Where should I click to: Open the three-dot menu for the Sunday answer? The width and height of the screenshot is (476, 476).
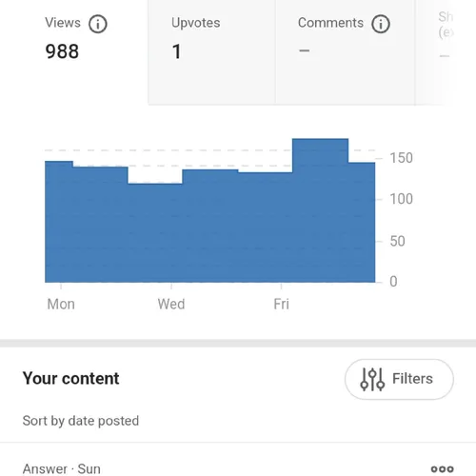(x=442, y=469)
